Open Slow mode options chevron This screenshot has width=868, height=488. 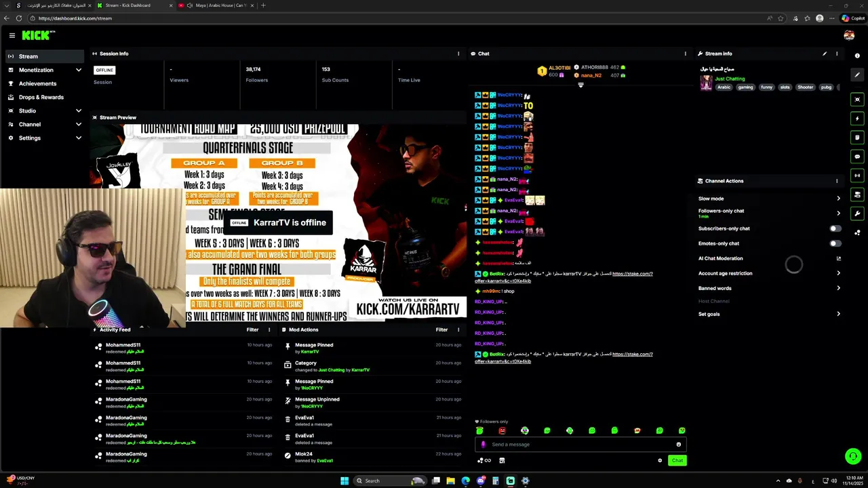pyautogui.click(x=838, y=199)
